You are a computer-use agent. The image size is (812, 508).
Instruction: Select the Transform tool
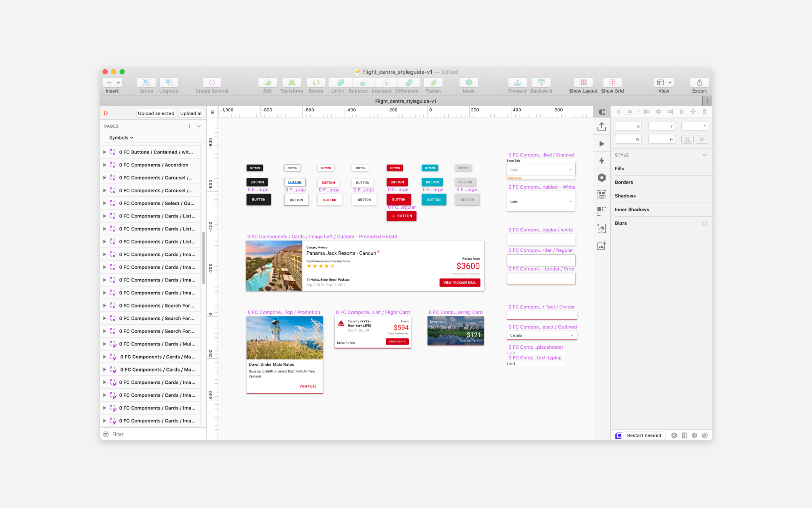[291, 83]
